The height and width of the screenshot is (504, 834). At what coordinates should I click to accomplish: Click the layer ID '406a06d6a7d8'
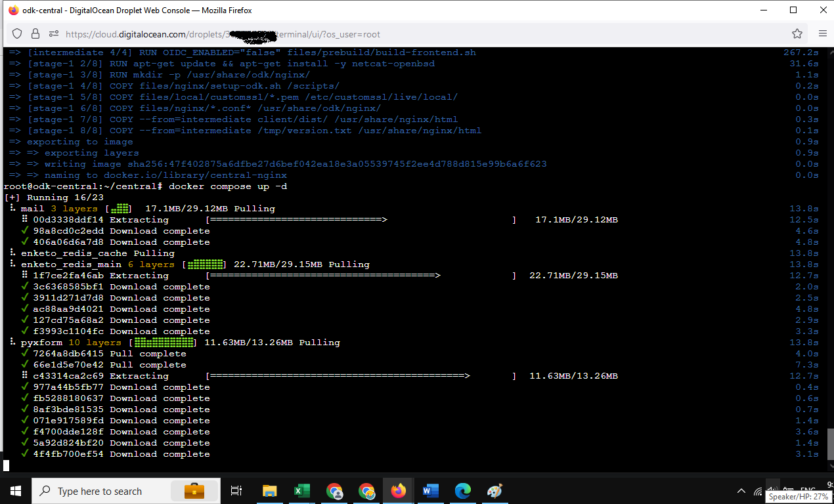pos(68,242)
